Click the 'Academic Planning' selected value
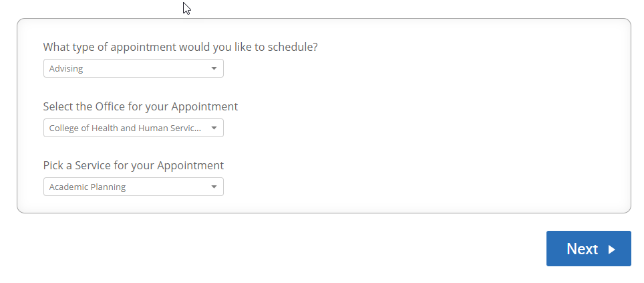The height and width of the screenshot is (283, 644). tap(88, 187)
